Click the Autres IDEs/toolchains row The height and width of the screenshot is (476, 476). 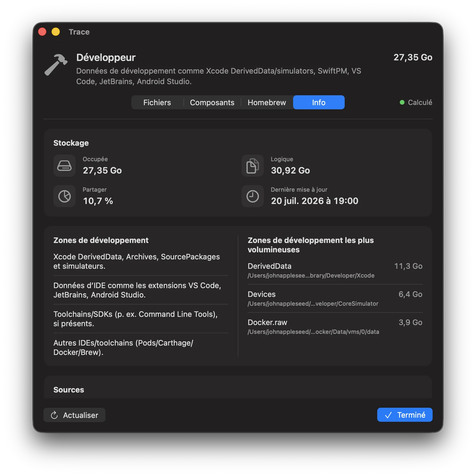[141, 347]
